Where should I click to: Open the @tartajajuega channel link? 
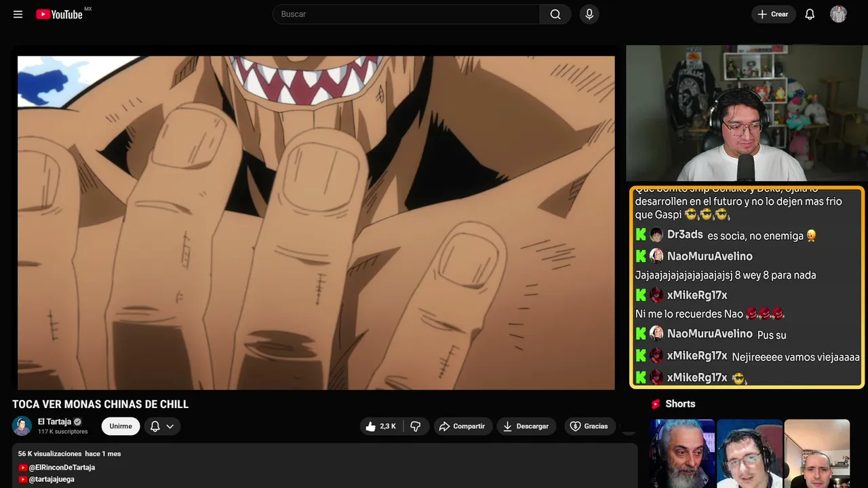[x=52, y=479]
